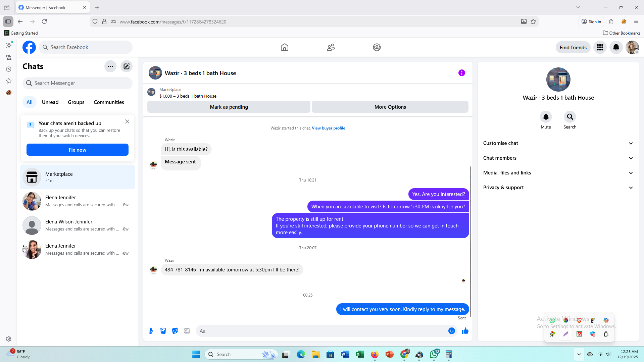The height and width of the screenshot is (362, 644).
Task: Focus the Search Messenger field
Action: [78, 83]
